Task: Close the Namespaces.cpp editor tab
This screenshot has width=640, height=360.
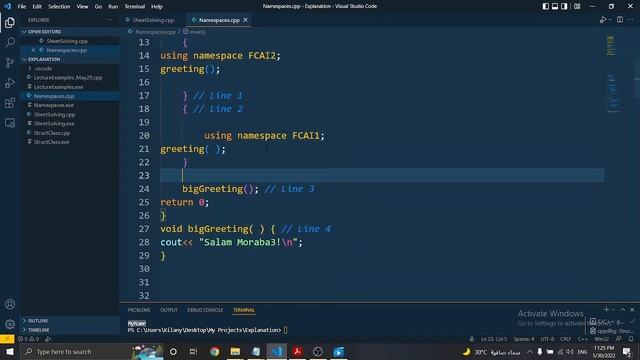Action: (245, 20)
